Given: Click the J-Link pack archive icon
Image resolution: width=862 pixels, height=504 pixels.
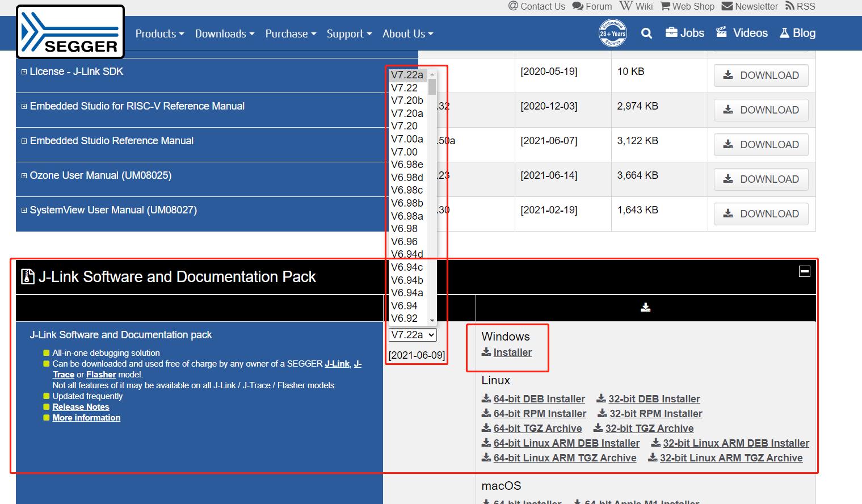Looking at the screenshot, I should tap(27, 276).
